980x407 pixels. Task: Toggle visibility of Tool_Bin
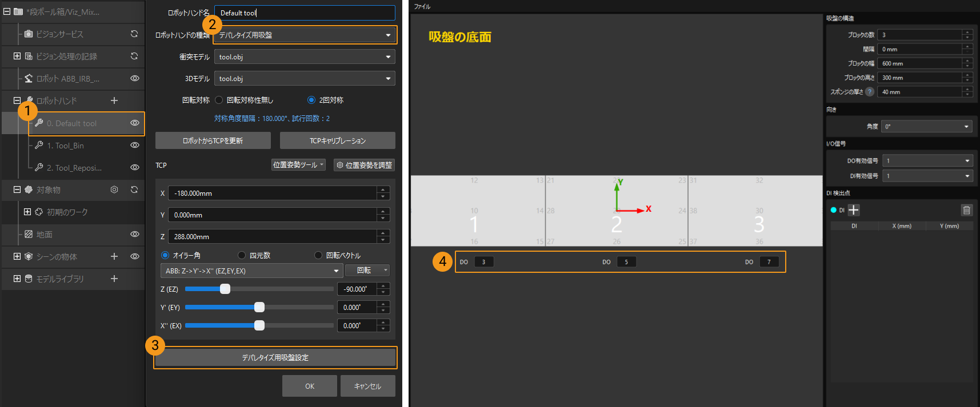click(x=135, y=145)
